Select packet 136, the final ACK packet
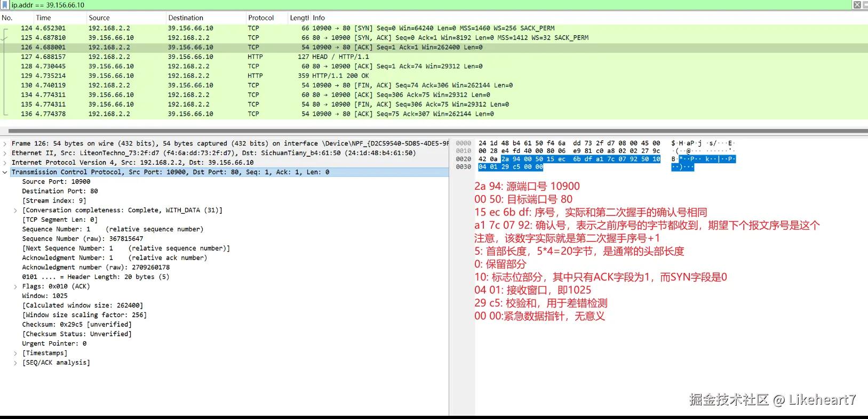868x419 pixels. click(434, 114)
